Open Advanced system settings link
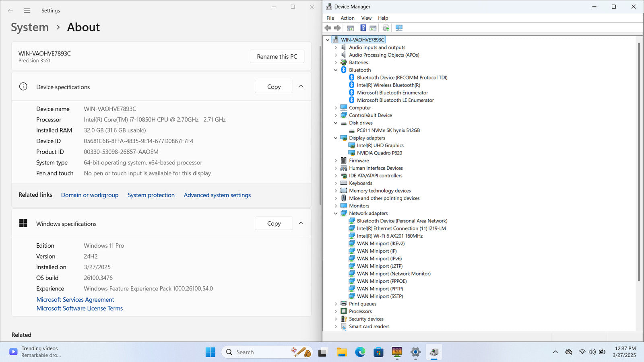Screen dimensions: 644x362 tap(217, 195)
